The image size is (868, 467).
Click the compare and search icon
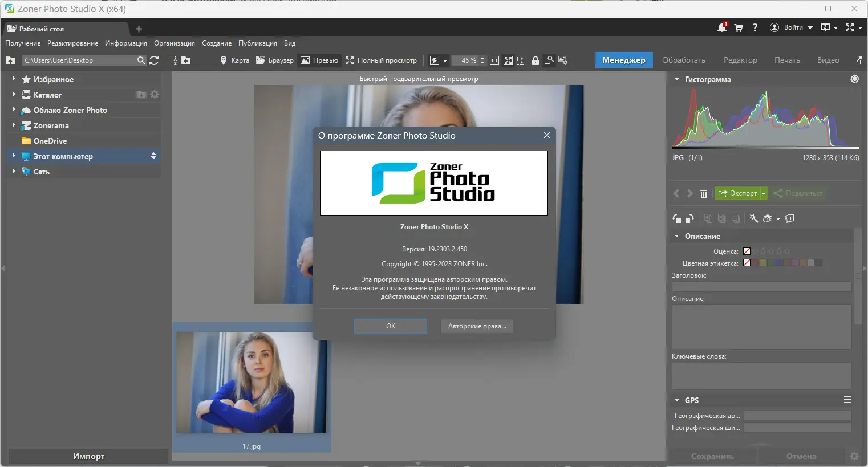click(x=549, y=60)
